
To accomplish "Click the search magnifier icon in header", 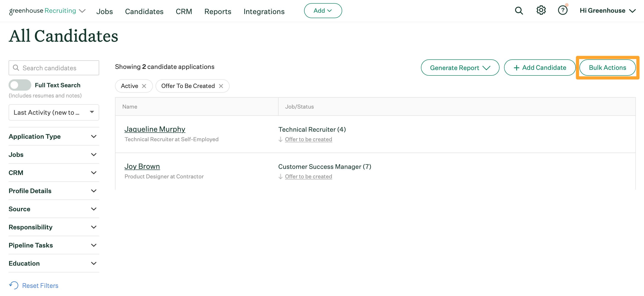I will coord(519,11).
